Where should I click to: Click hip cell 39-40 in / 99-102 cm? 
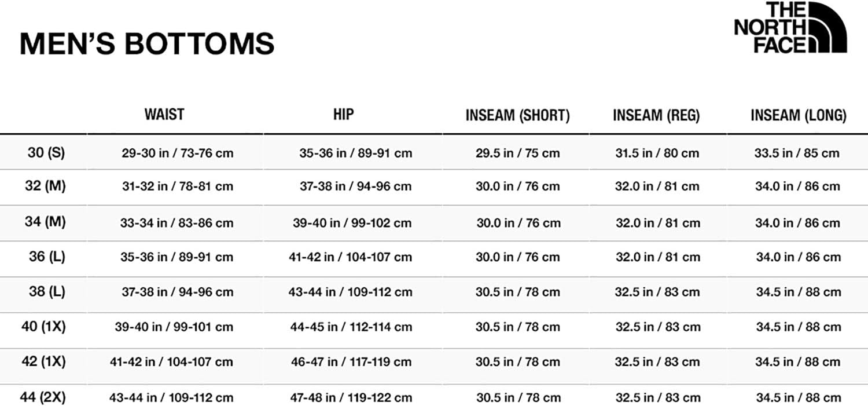352,223
